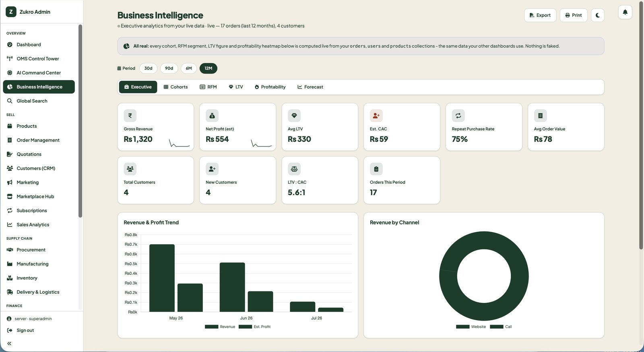The height and width of the screenshot is (352, 644).
Task: Click the Procurement handshake icon
Action: coord(10,250)
